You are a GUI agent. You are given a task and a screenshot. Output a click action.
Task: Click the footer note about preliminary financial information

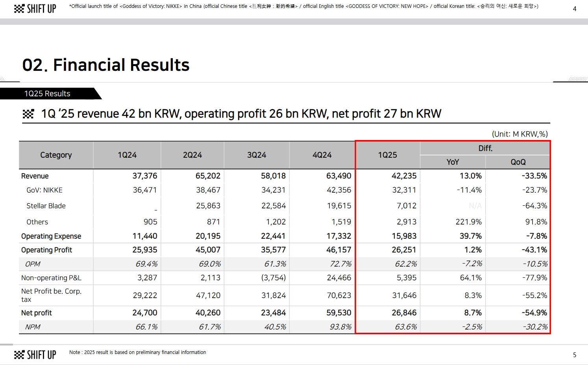[x=138, y=352]
